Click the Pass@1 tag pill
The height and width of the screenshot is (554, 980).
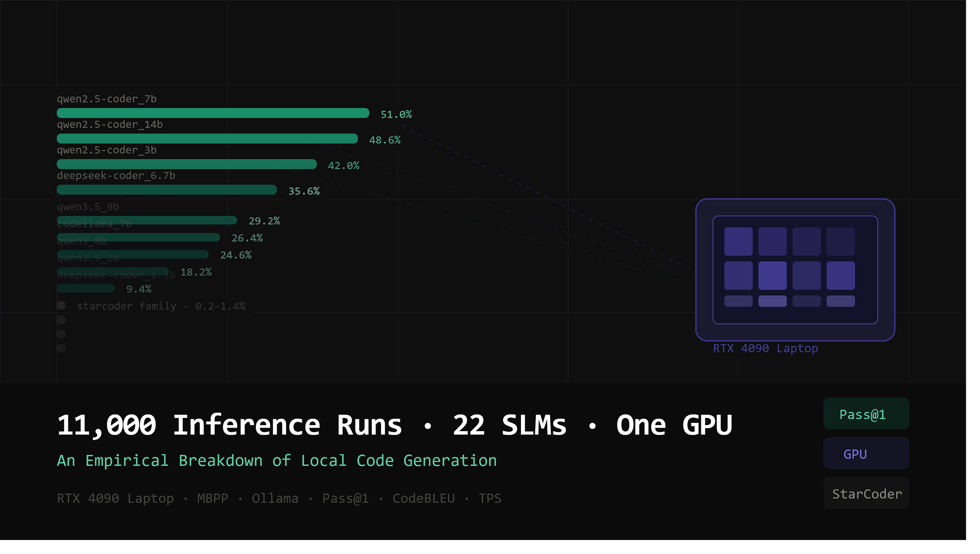(866, 413)
